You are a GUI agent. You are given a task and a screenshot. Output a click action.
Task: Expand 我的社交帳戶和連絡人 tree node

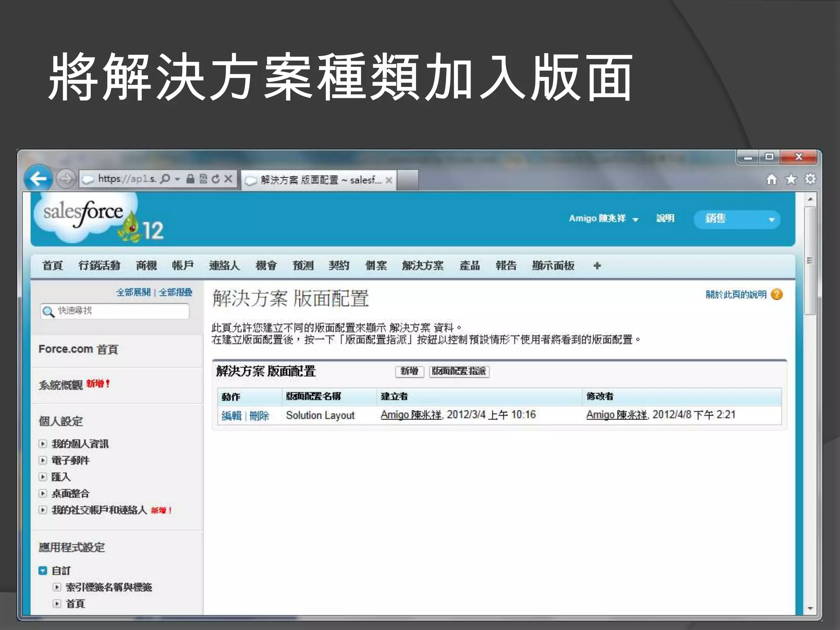click(x=43, y=510)
